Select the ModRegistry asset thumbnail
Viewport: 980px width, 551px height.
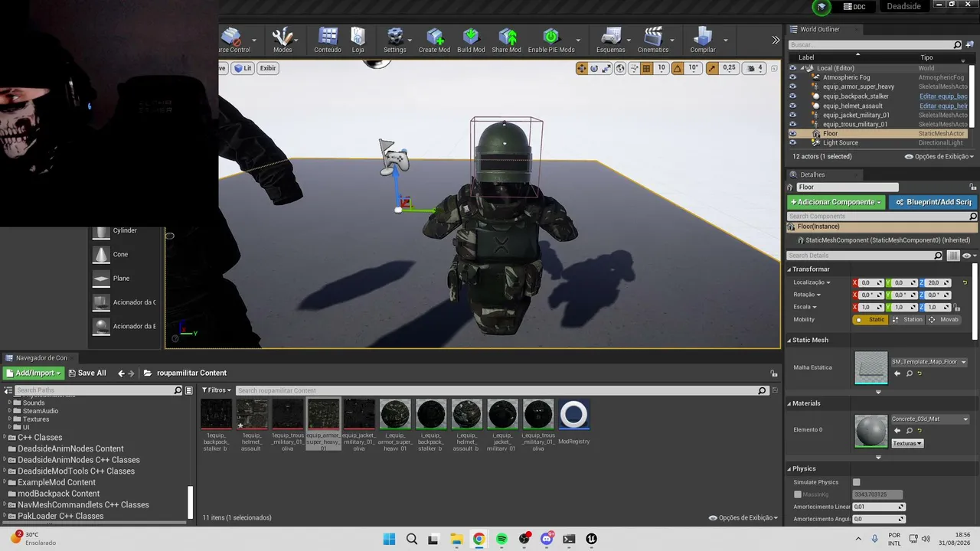[x=573, y=414]
